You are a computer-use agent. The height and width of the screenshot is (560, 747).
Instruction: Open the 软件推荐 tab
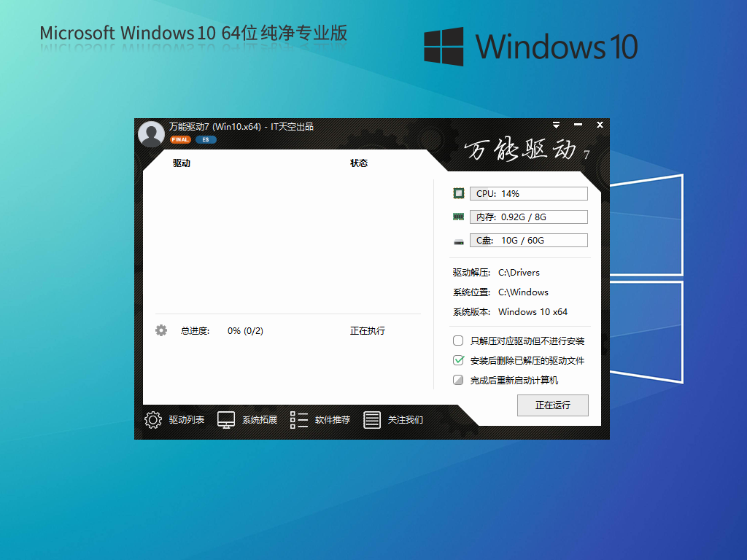coord(333,419)
